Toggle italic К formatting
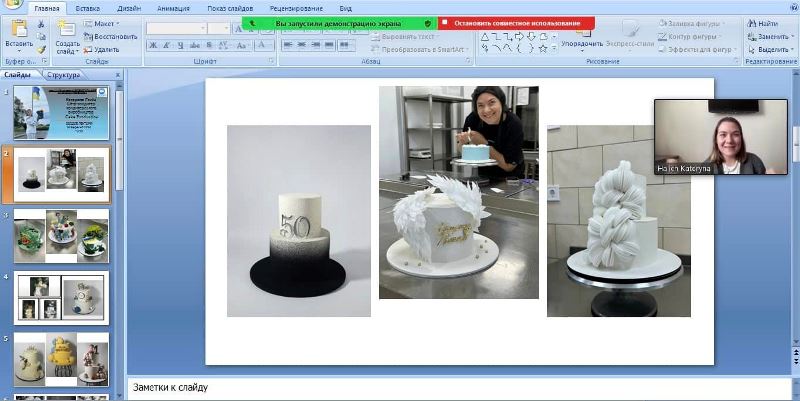Viewport: 800px width, 401px height. coord(166,45)
